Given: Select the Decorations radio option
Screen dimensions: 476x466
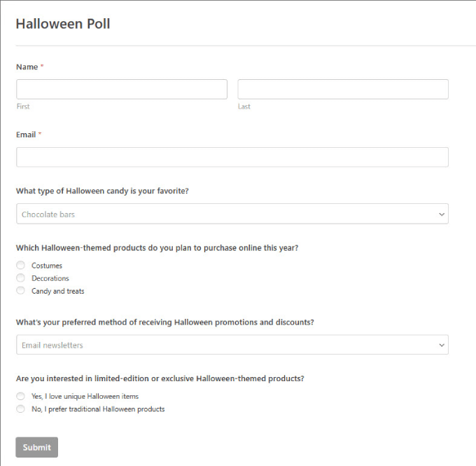Looking at the screenshot, I should tap(21, 278).
